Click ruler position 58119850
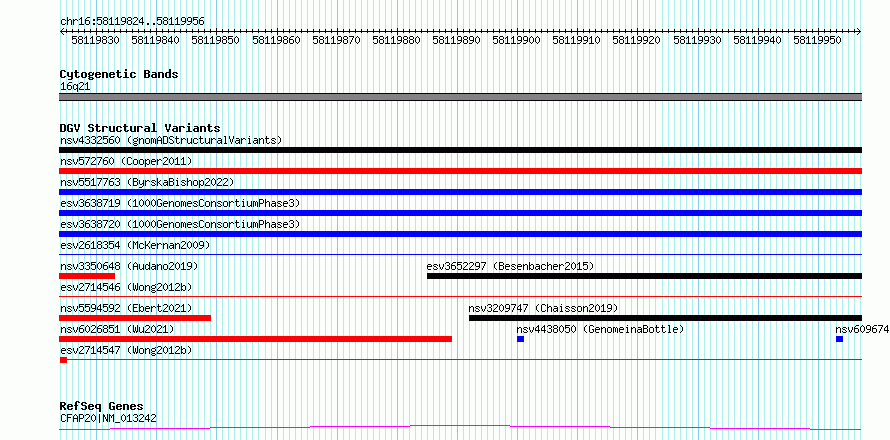The height and width of the screenshot is (440, 890). [x=216, y=40]
